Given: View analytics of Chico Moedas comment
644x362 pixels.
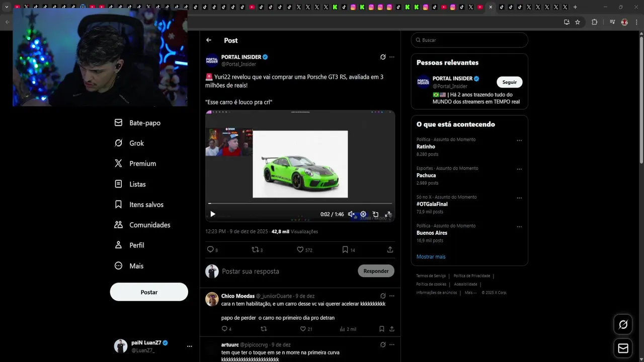Looking at the screenshot, I should 348,329.
